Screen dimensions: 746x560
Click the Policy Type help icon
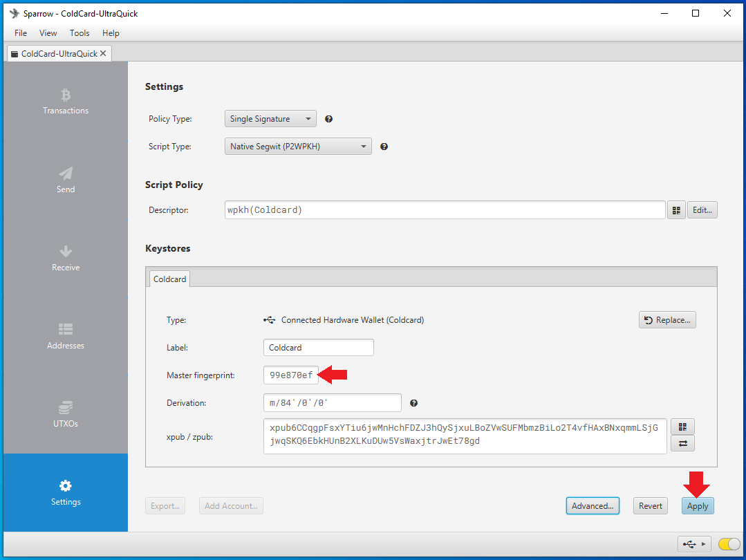(x=328, y=119)
